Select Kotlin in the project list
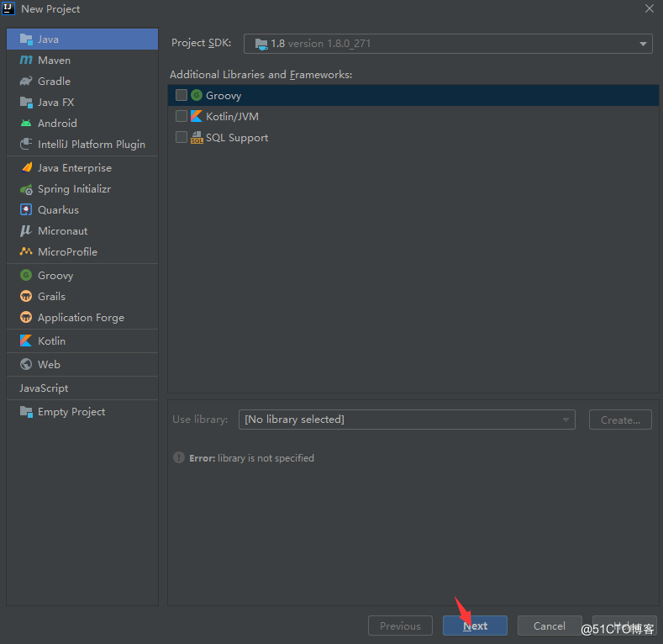Image resolution: width=663 pixels, height=644 pixels. (x=82, y=340)
